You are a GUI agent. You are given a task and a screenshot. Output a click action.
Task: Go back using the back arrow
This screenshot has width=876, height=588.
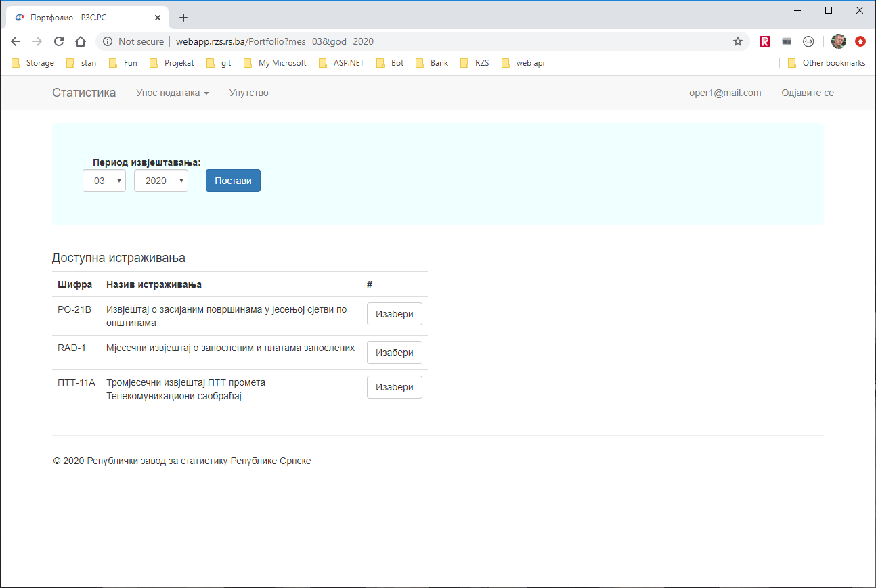pyautogui.click(x=16, y=41)
